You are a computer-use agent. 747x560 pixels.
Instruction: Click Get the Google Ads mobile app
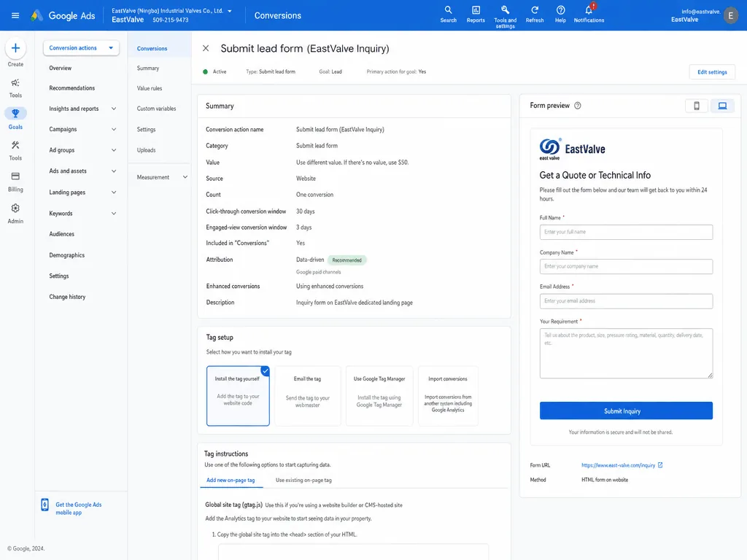point(79,508)
